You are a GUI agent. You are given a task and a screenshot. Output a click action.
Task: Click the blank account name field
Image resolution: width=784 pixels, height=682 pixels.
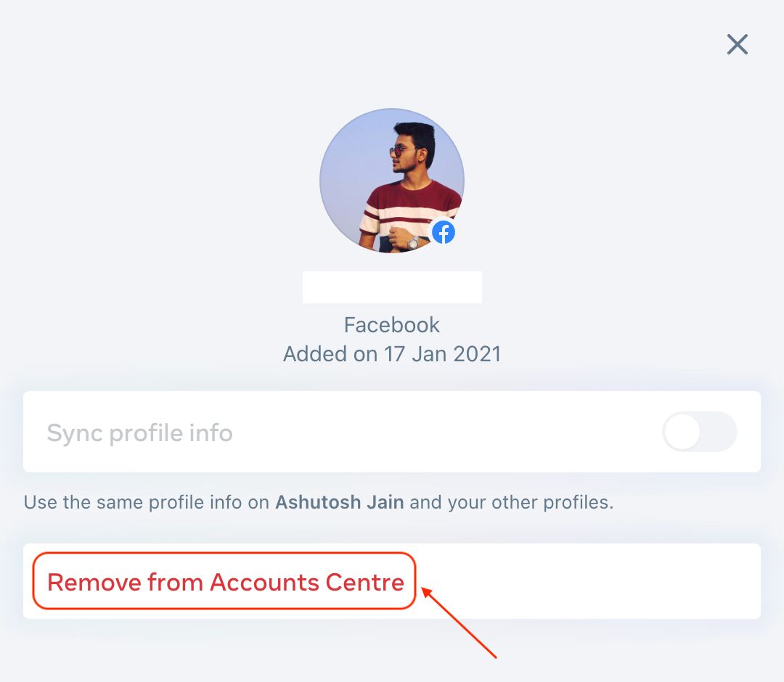tap(392, 287)
